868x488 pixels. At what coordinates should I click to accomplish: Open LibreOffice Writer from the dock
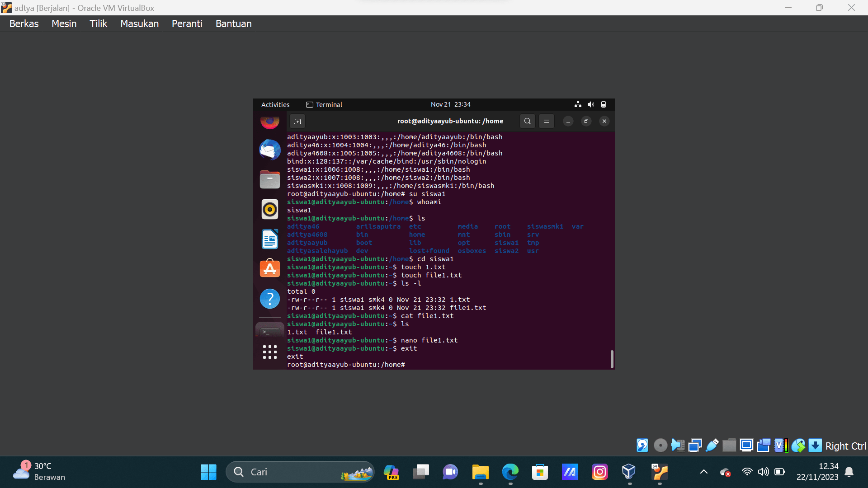tap(270, 239)
